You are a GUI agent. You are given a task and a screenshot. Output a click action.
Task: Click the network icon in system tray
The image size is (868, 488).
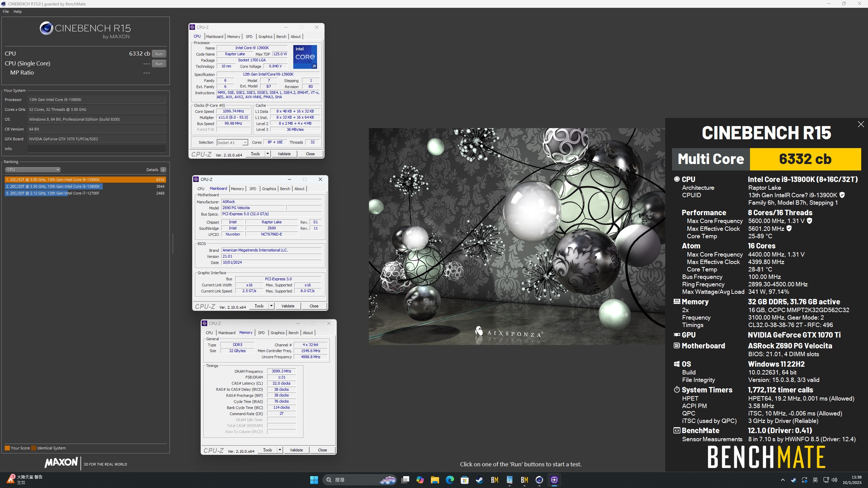[826, 480]
